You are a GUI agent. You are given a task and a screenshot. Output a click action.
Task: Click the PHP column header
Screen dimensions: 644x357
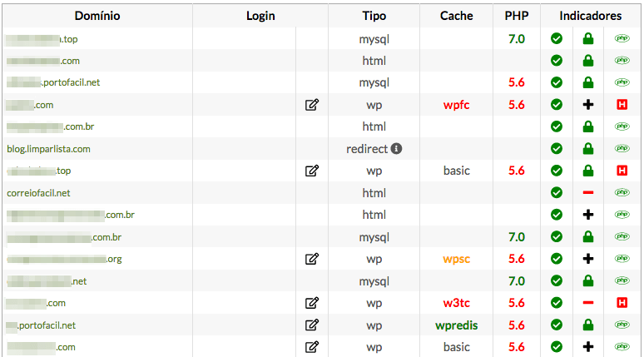(517, 16)
